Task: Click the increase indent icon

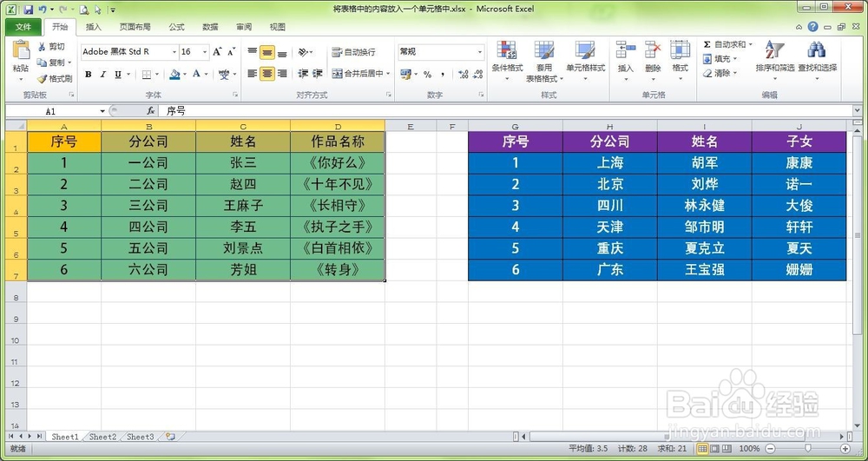Action: tap(318, 73)
